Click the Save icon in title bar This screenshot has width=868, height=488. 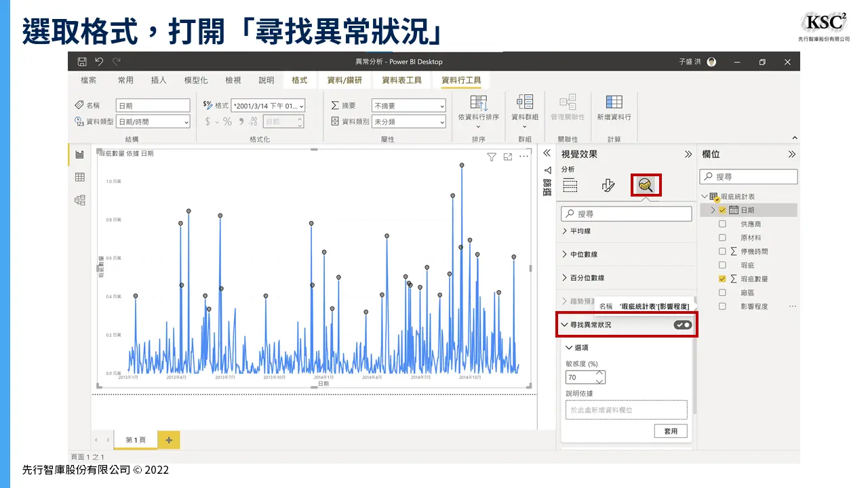82,62
